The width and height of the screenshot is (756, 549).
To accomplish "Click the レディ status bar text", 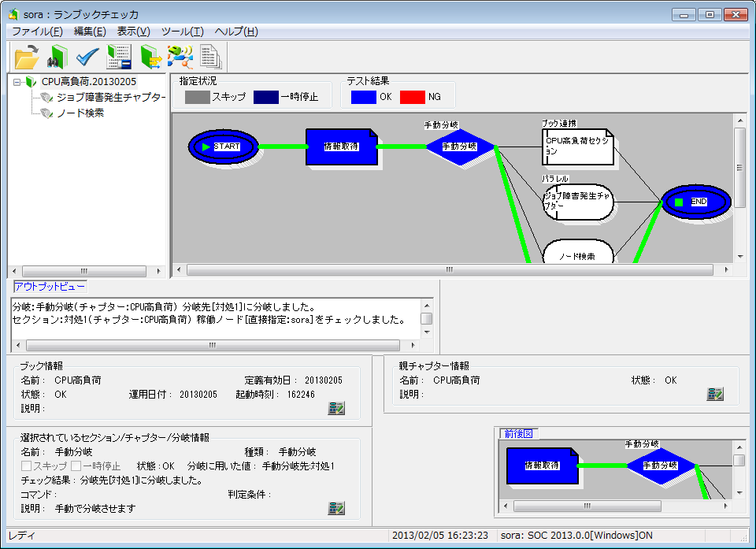I will (21, 536).
